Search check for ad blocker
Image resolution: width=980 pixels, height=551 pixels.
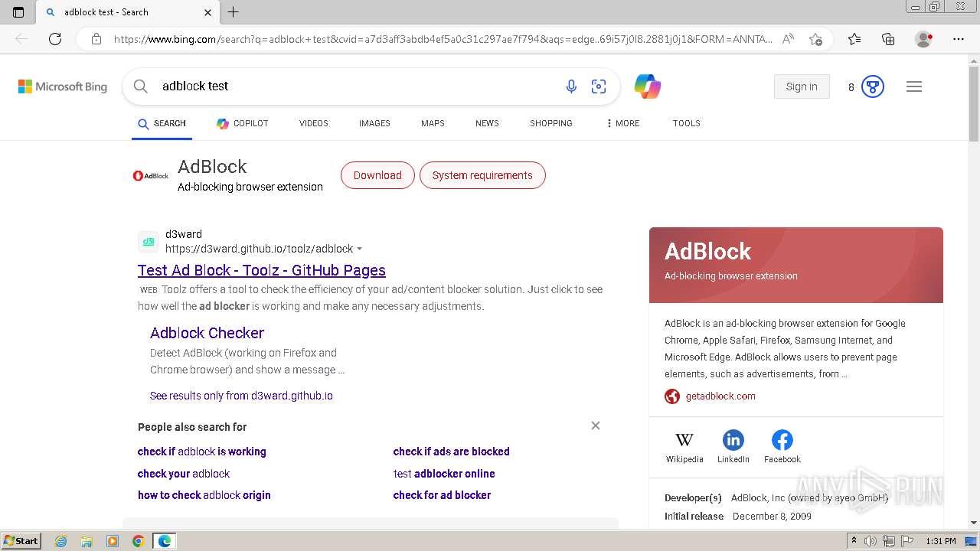point(443,495)
